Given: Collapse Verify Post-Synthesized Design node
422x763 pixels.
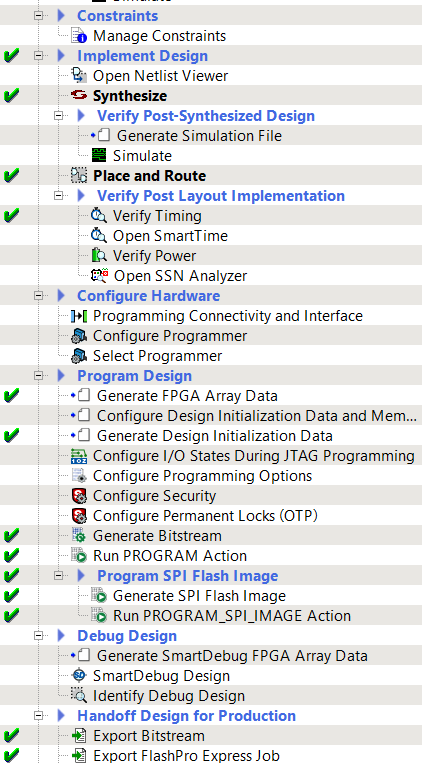Looking at the screenshot, I should tap(58, 115).
